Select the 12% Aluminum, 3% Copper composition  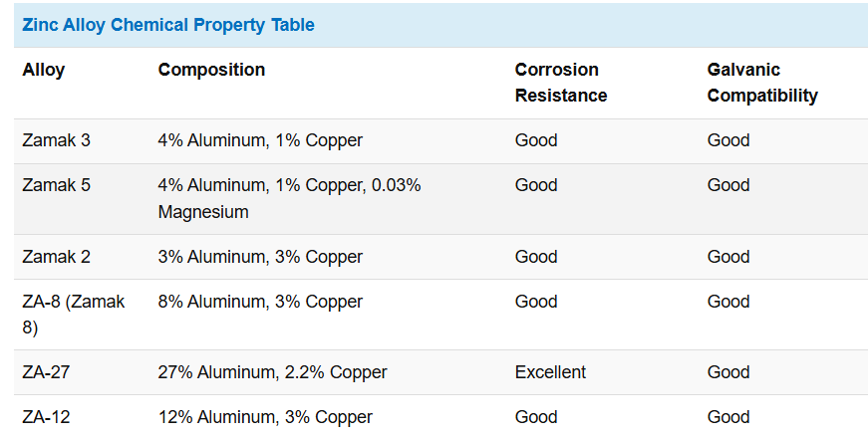(x=265, y=417)
